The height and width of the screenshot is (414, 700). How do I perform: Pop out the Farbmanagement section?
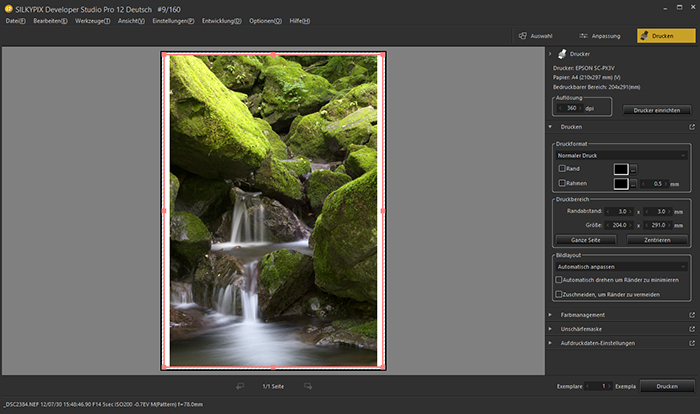tap(692, 315)
